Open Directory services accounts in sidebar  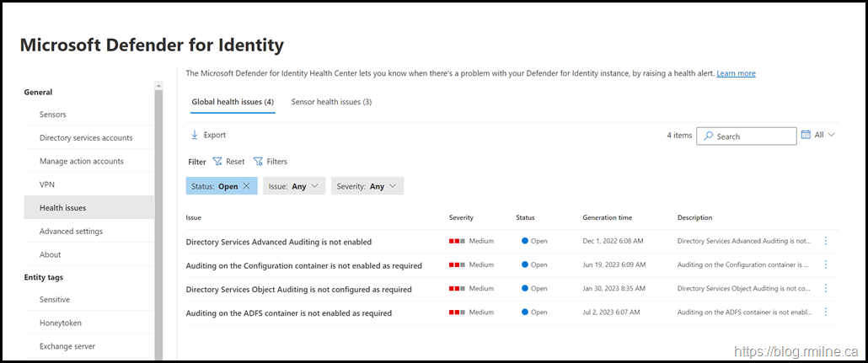(86, 138)
